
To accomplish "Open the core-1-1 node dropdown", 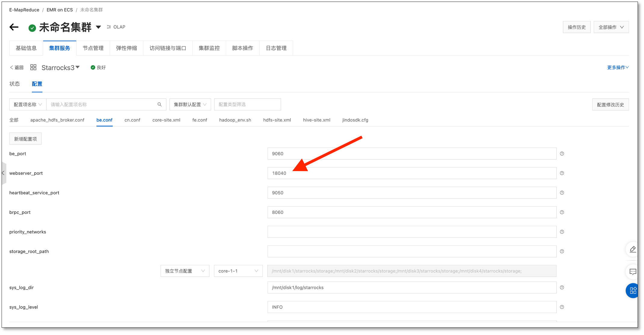I will [238, 271].
